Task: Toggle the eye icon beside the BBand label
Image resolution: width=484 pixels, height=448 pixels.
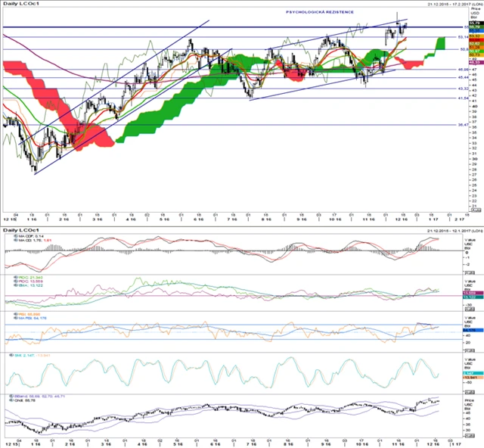Action: click(x=11, y=396)
